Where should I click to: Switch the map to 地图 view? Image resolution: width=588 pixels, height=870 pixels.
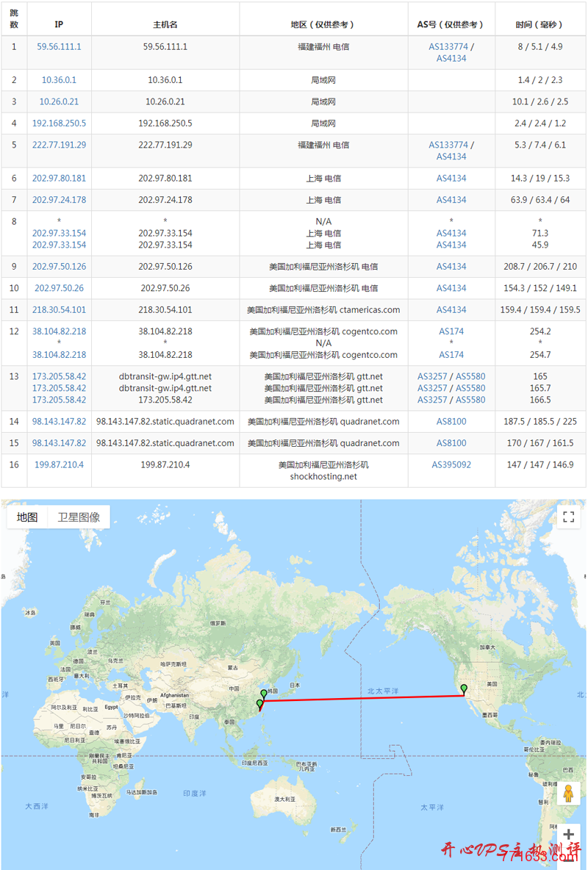(x=27, y=517)
